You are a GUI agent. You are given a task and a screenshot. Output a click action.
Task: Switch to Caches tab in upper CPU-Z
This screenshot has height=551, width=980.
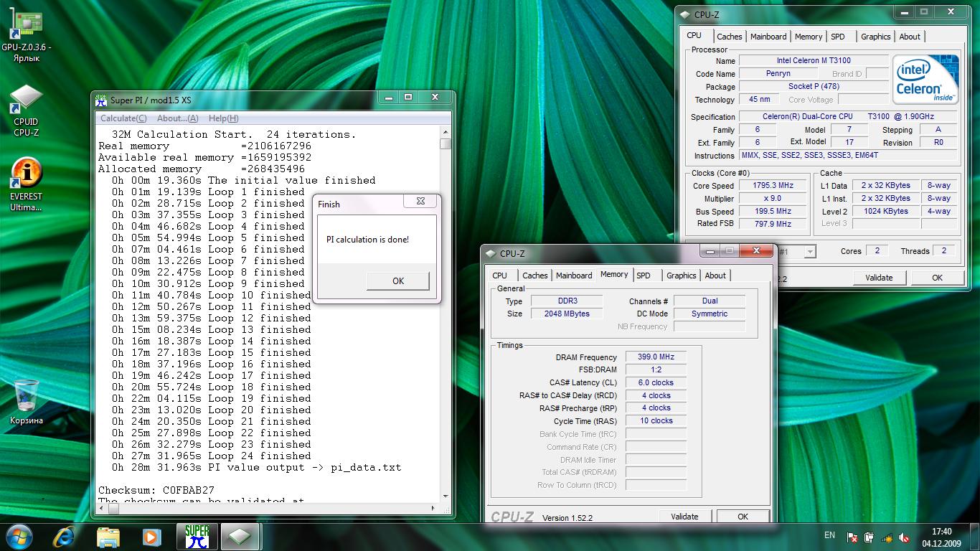730,37
